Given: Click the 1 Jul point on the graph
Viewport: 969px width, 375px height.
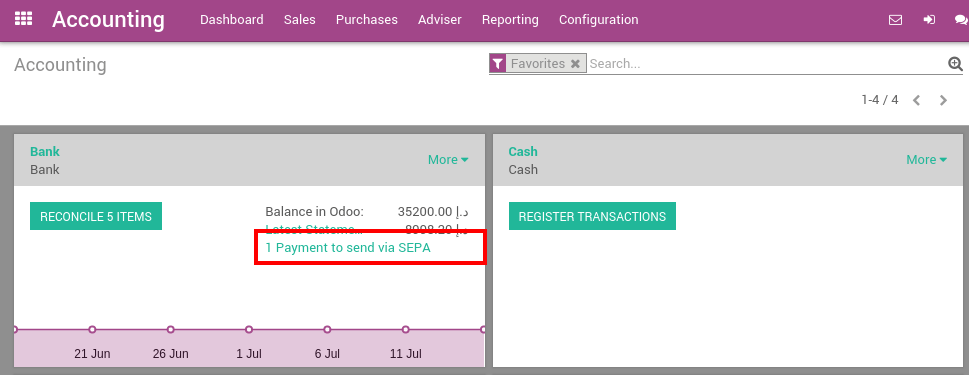Looking at the screenshot, I should (248, 329).
